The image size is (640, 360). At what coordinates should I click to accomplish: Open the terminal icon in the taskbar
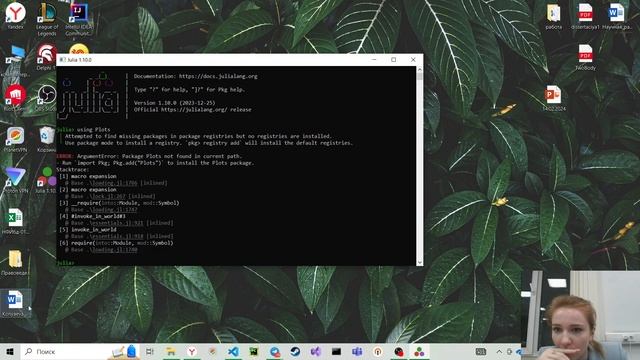pyautogui.click(x=336, y=351)
